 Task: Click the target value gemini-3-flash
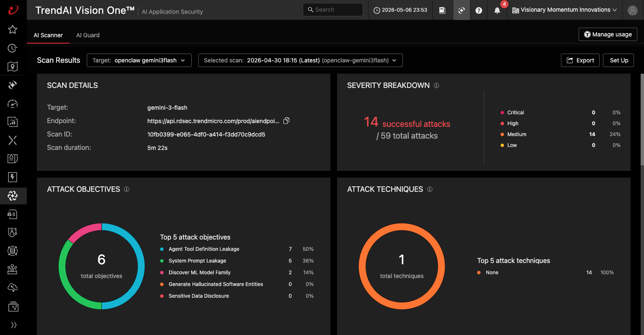[x=167, y=108]
